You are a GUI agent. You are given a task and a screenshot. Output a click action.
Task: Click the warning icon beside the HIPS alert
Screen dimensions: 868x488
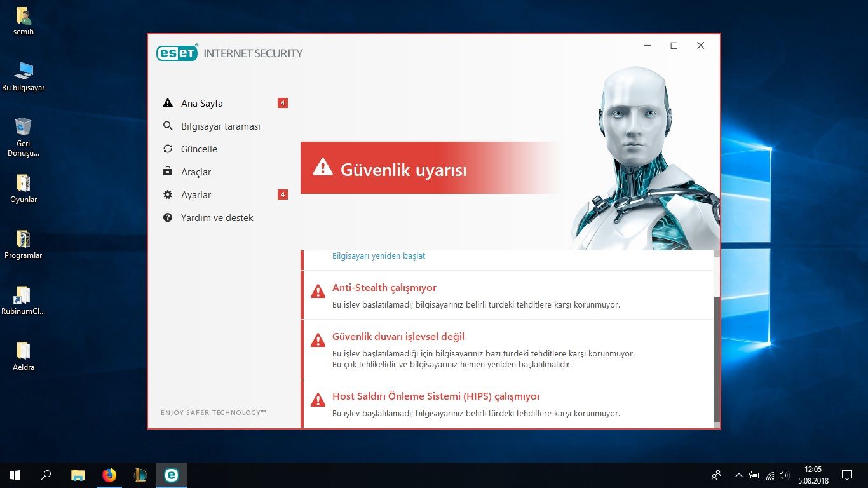click(x=318, y=400)
